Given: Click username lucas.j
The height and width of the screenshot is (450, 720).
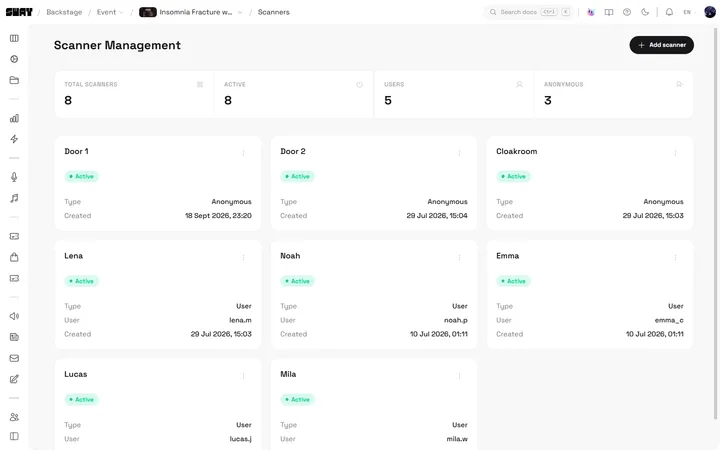Looking at the screenshot, I should [x=241, y=439].
